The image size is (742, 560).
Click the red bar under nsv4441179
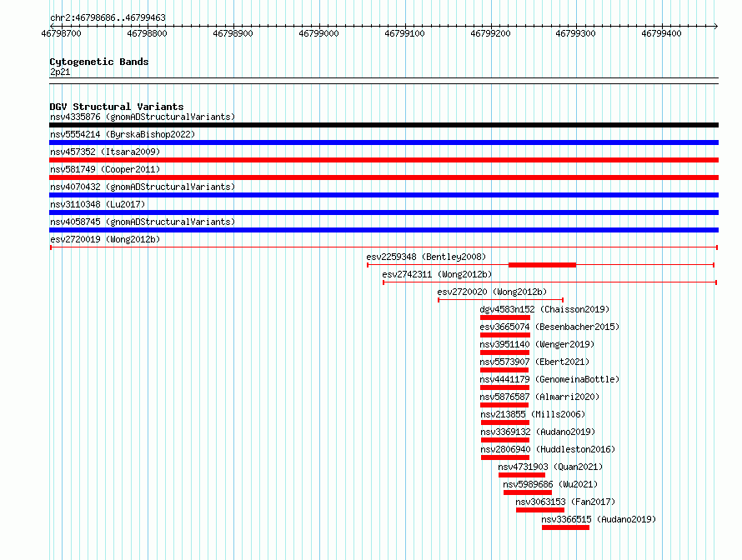click(504, 387)
